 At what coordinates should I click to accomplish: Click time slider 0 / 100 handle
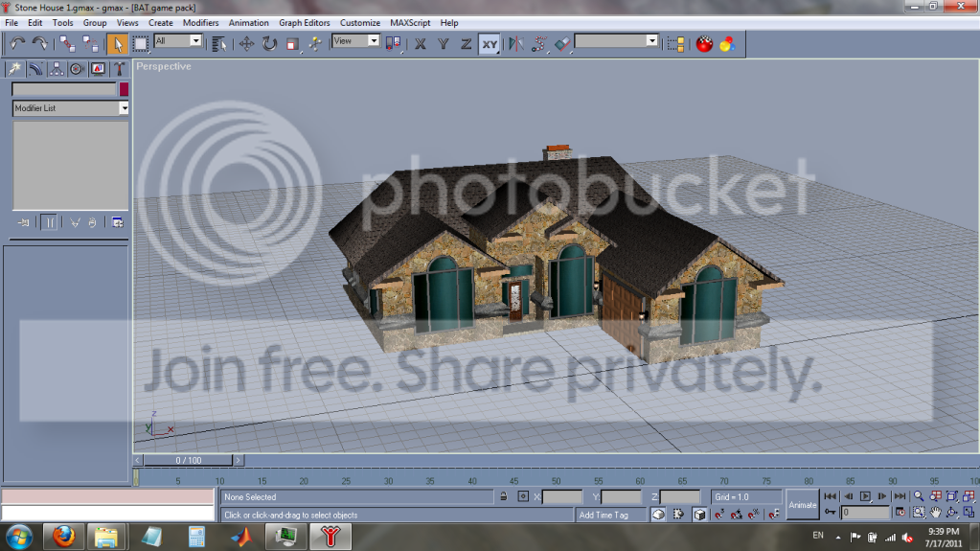pyautogui.click(x=188, y=460)
